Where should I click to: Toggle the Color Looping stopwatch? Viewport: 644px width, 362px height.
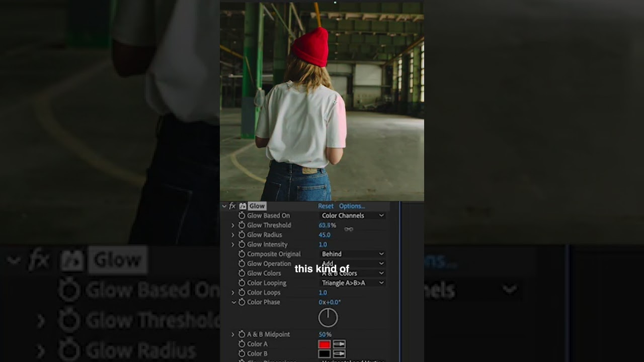click(242, 283)
